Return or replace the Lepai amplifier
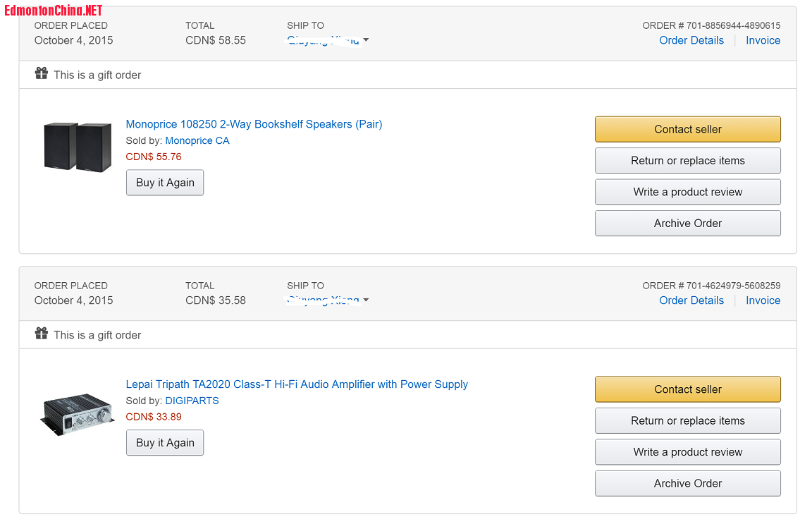Screen dimensions: 812x524 688,420
